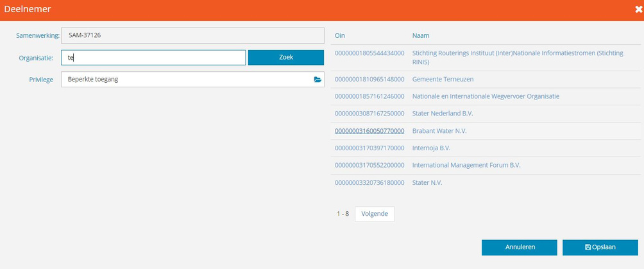
Task: Go to next page with Volgende
Action: point(375,214)
